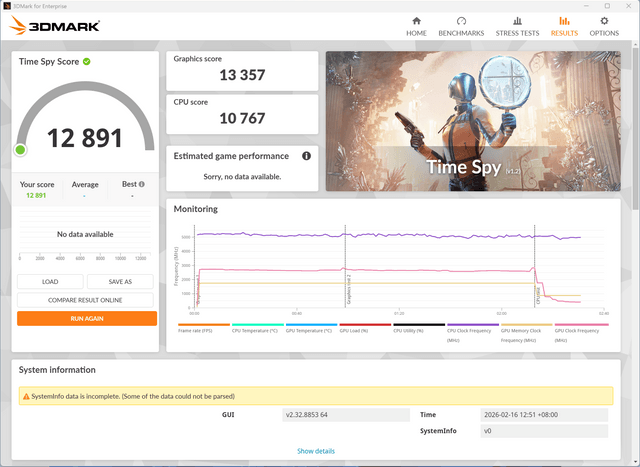Open the Home icon in navigation
640x467 pixels.
(416, 21)
